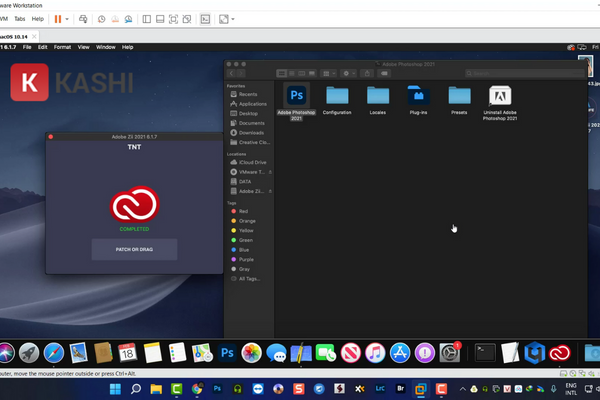Viewport: 600px width, 400px height.
Task: Open the Format menu in macOS menu bar
Action: pos(62,46)
